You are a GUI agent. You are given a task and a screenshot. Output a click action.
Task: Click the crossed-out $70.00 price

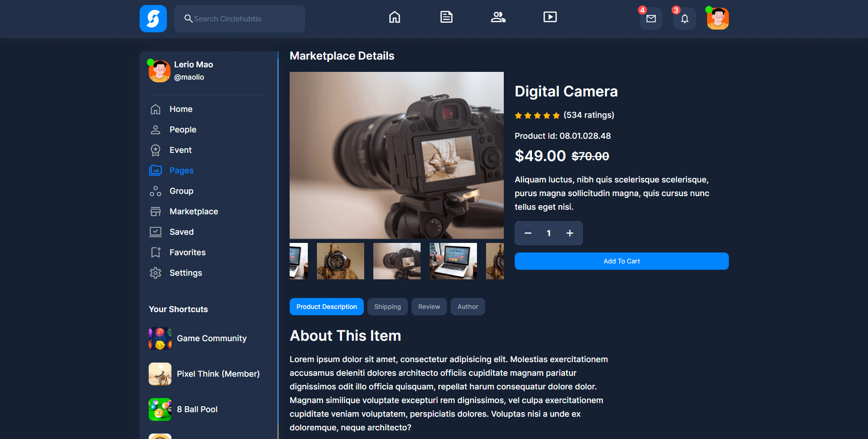590,156
